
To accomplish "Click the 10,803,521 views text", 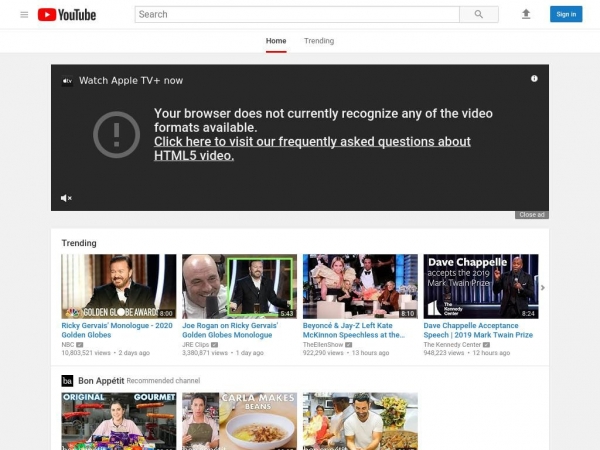I will pyautogui.click(x=86, y=353).
